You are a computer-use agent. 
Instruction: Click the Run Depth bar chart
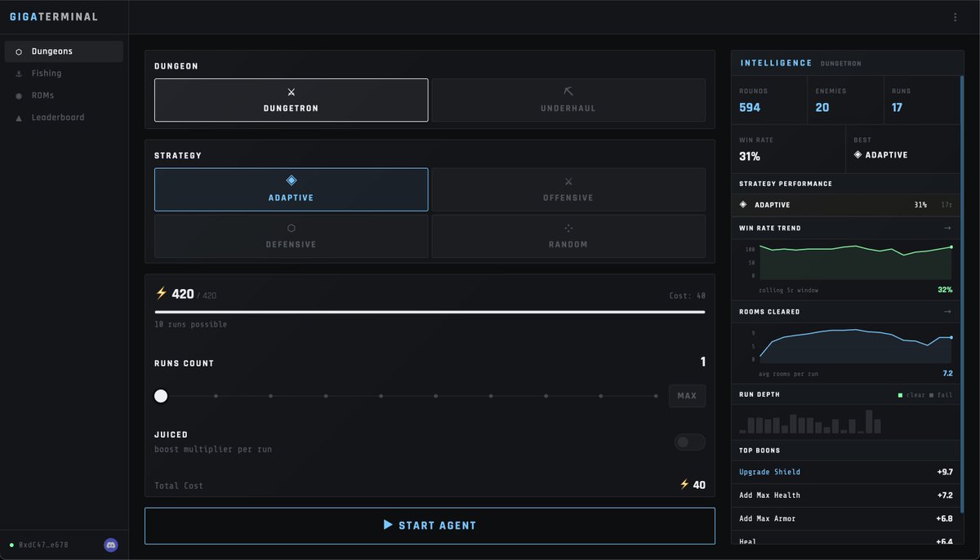pos(811,421)
